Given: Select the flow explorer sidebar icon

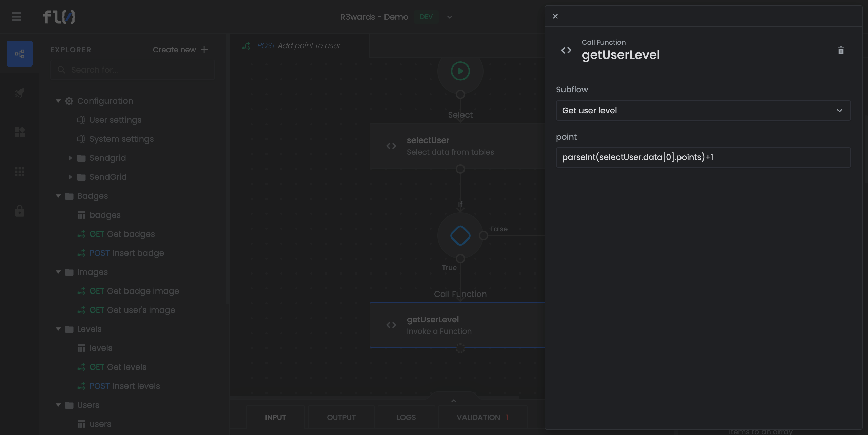Looking at the screenshot, I should click(20, 54).
